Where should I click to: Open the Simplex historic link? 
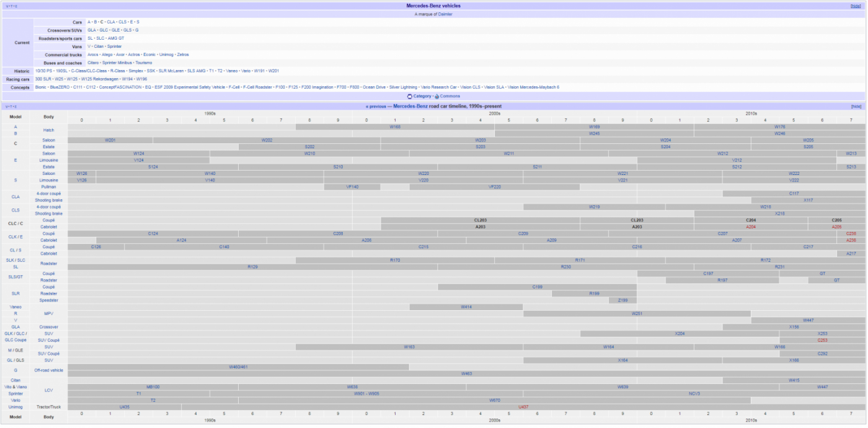coord(136,71)
